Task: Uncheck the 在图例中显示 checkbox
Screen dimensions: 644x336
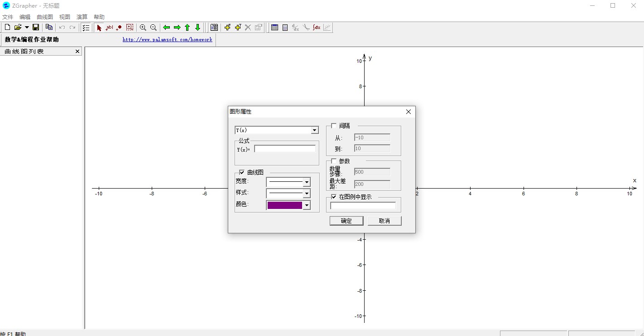Action: pyautogui.click(x=334, y=197)
